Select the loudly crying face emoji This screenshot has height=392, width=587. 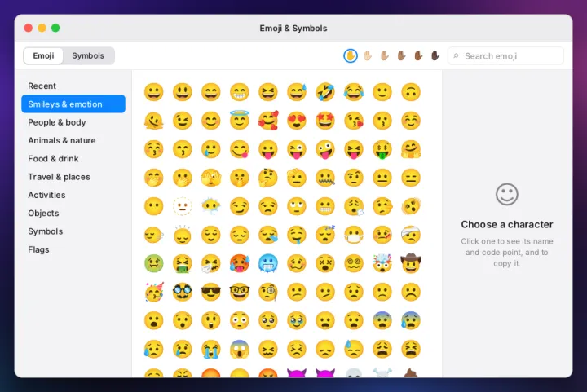pyautogui.click(x=211, y=350)
